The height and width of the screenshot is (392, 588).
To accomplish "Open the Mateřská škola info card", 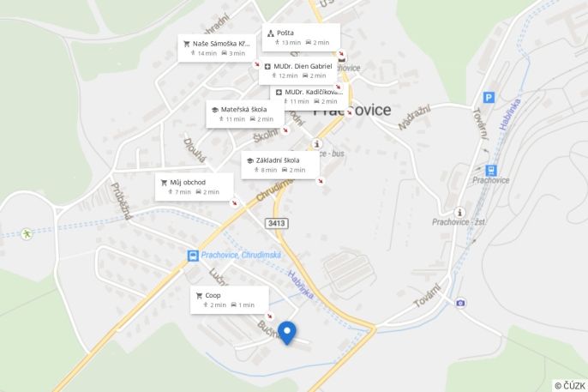I will [245, 114].
